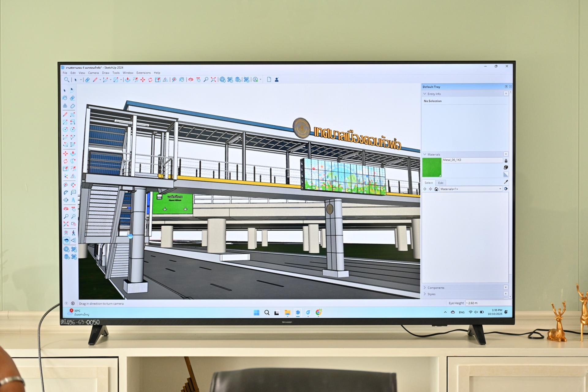The width and height of the screenshot is (588, 392).
Task: Click the Push/Pull tool in top toolbar
Action: pyautogui.click(x=128, y=80)
